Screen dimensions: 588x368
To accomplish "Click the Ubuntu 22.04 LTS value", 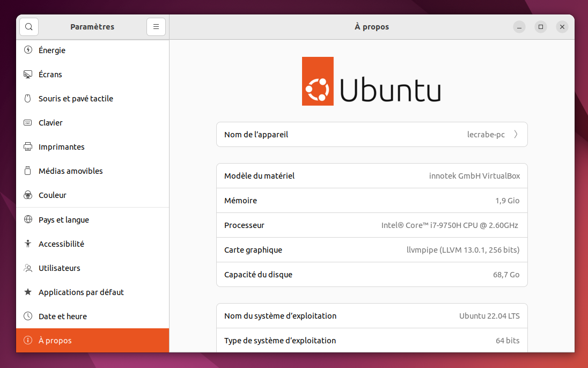I will [x=489, y=316].
